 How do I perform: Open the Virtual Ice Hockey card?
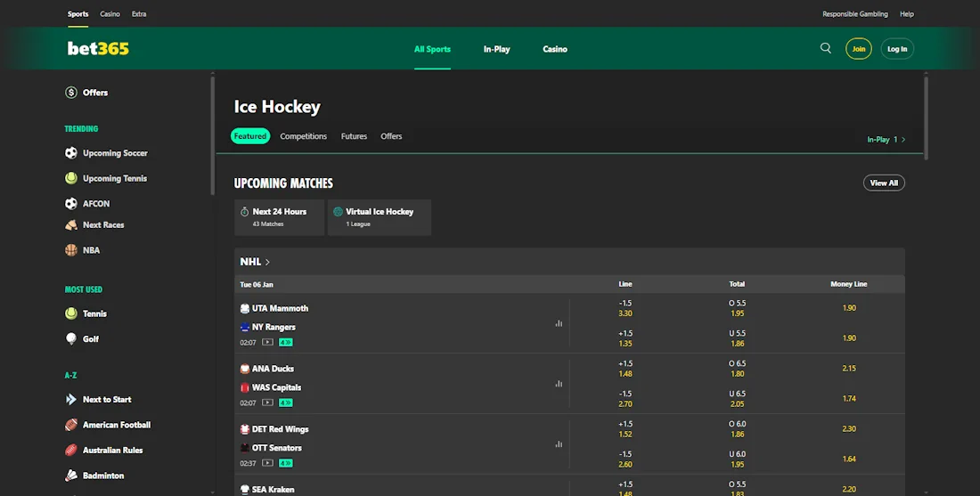click(x=380, y=217)
